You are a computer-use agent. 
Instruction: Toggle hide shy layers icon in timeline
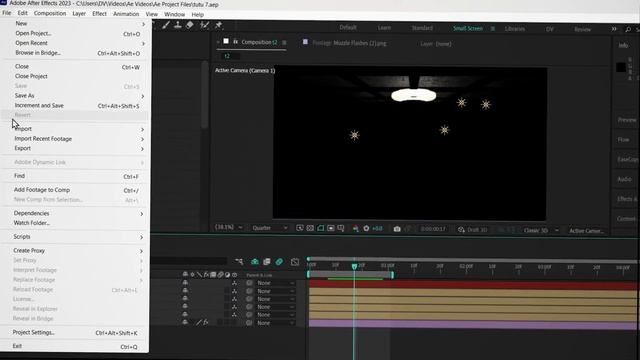[255, 262]
